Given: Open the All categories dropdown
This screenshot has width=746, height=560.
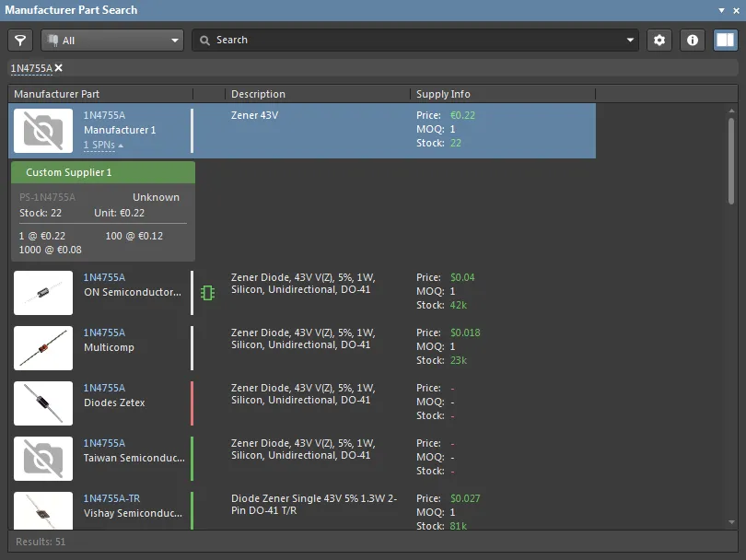Looking at the screenshot, I should pos(112,41).
